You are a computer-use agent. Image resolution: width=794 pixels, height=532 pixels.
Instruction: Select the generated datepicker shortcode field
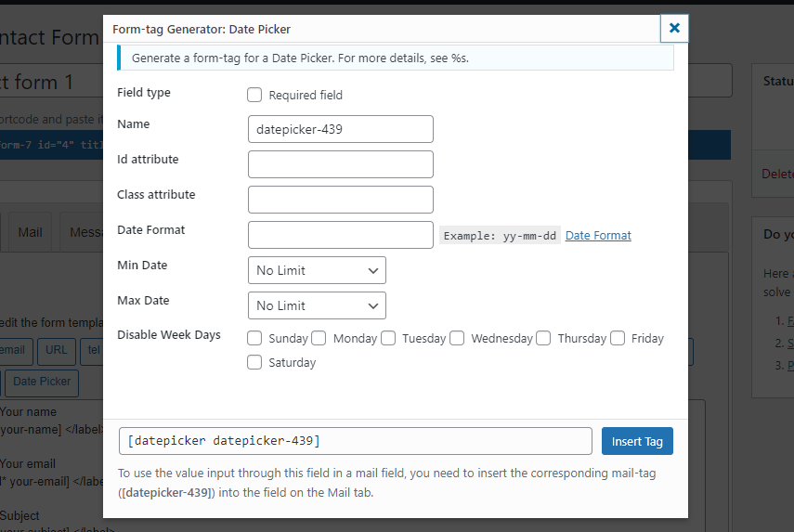pyautogui.click(x=356, y=441)
